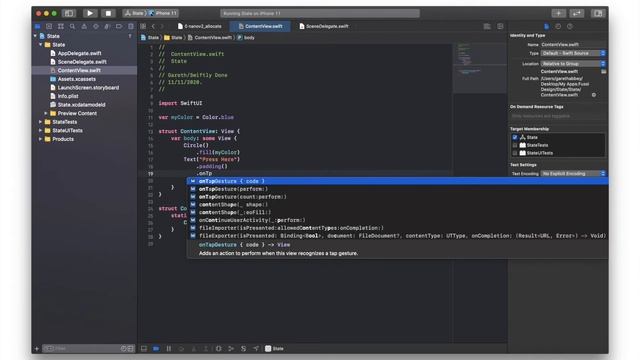
Task: Click the On Demand Resource Tags field
Action: [x=557, y=116]
